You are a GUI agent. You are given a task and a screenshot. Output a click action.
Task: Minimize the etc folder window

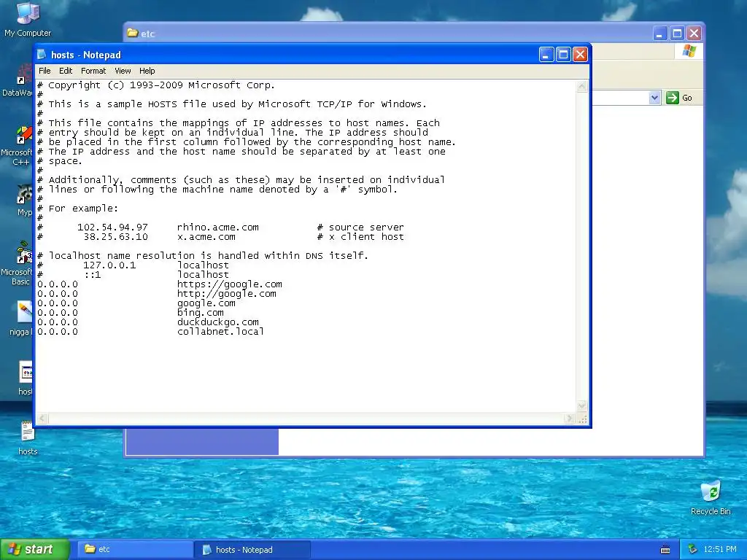coord(659,34)
